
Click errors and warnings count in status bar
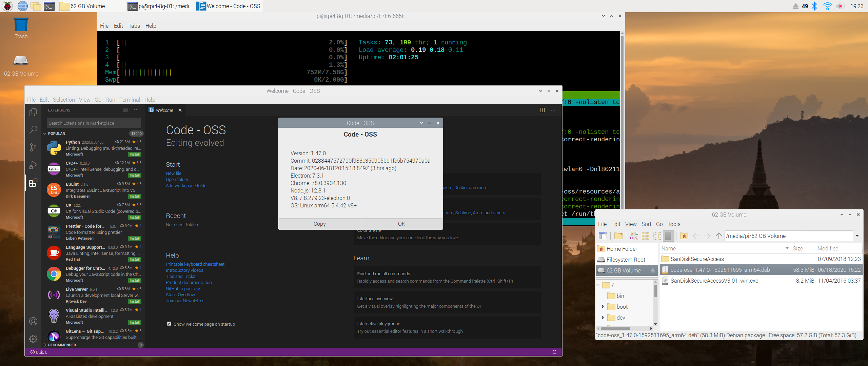point(39,352)
